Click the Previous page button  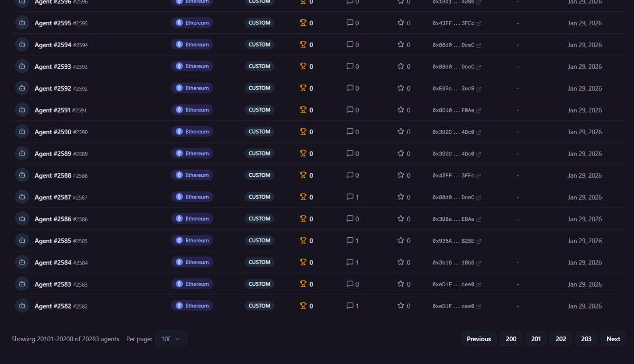[x=478, y=339]
